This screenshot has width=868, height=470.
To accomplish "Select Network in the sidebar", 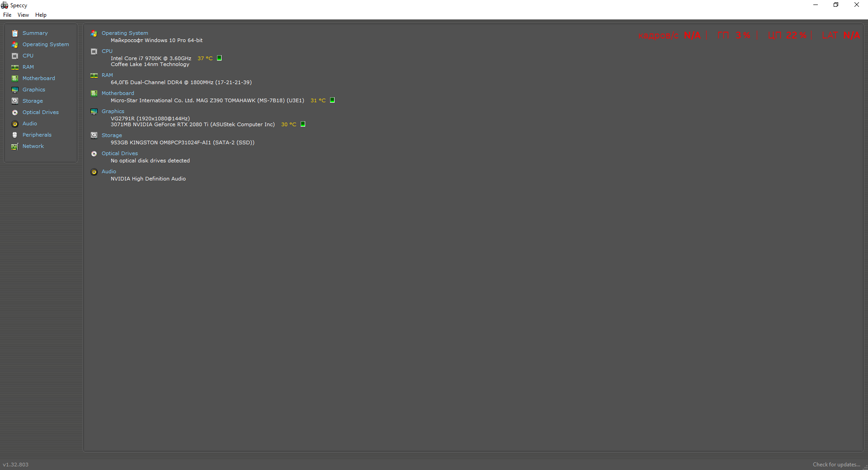I will tap(33, 146).
